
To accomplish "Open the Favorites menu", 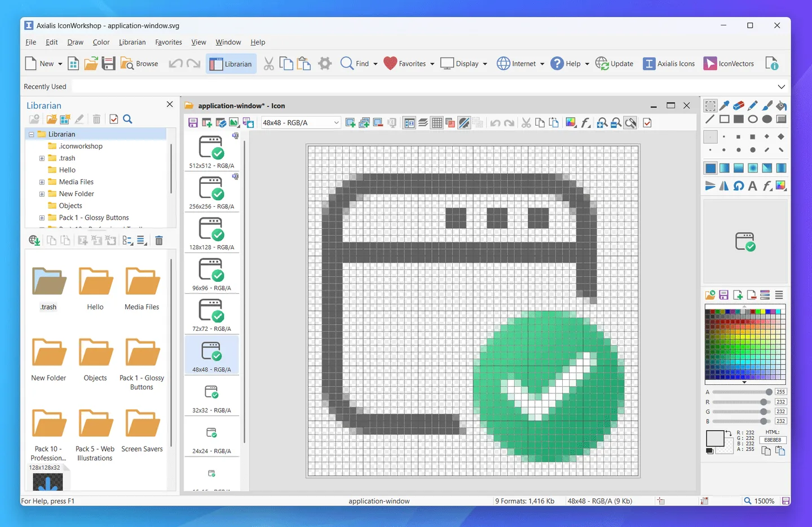I will 168,42.
